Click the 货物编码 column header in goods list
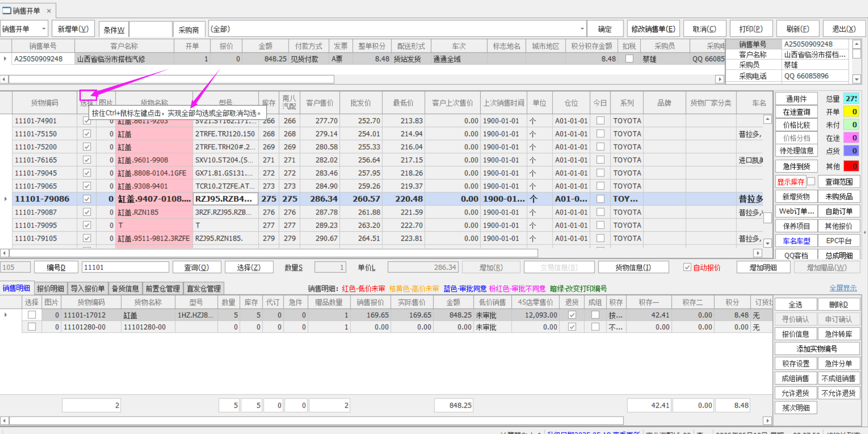868x434 pixels. (x=44, y=103)
